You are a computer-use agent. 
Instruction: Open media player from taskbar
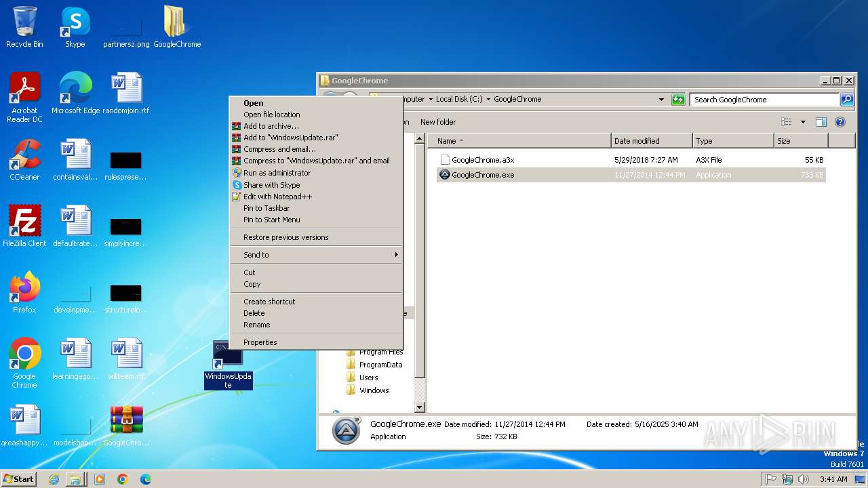click(x=100, y=479)
